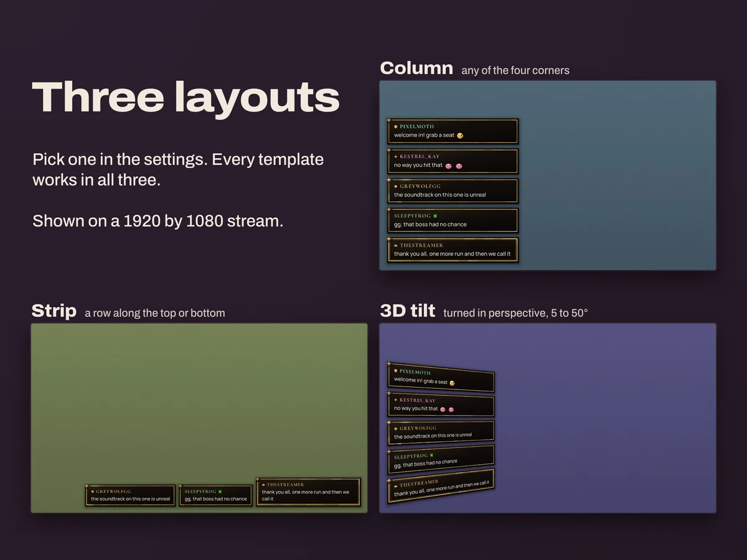Click the "Column" layout heading
The height and width of the screenshot is (560, 747).
click(x=416, y=68)
